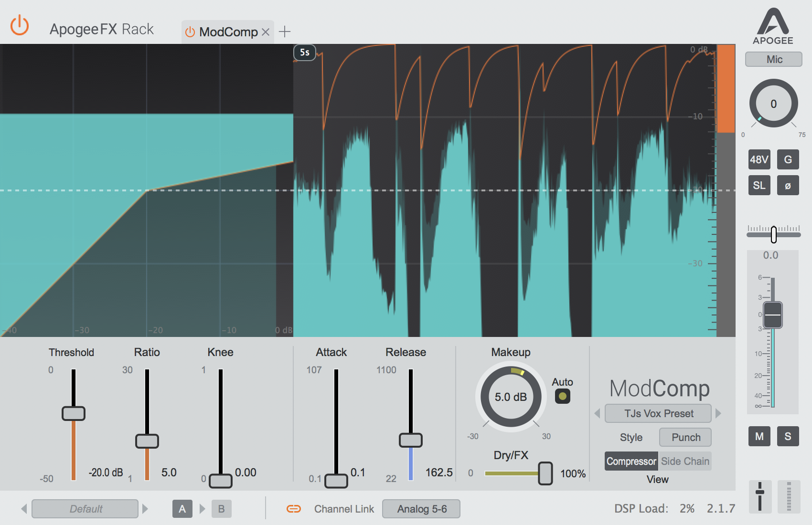This screenshot has height=525, width=812.
Task: Click the power icon on the ModComp tab
Action: pos(191,31)
